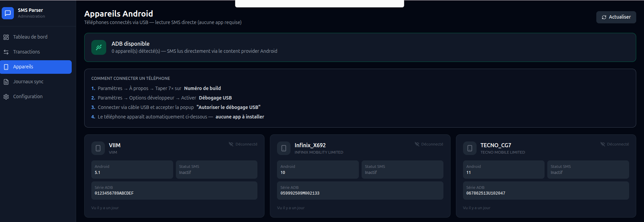Click the ADB disponible status text
Viewport: 644px width, 222px height.
point(131,44)
